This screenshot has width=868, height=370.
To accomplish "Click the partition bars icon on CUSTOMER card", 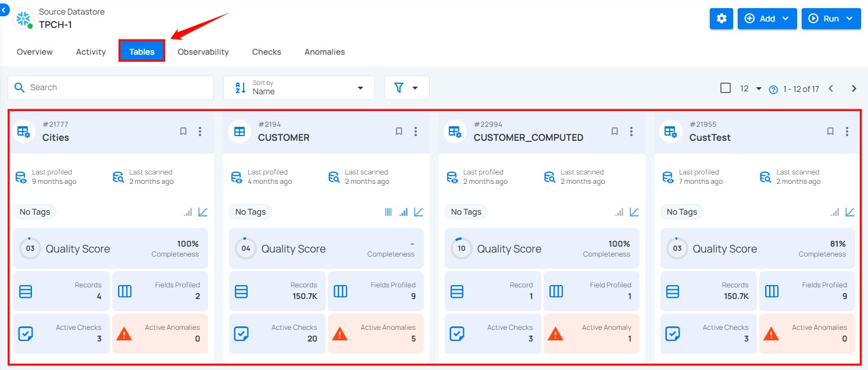I will click(x=388, y=212).
